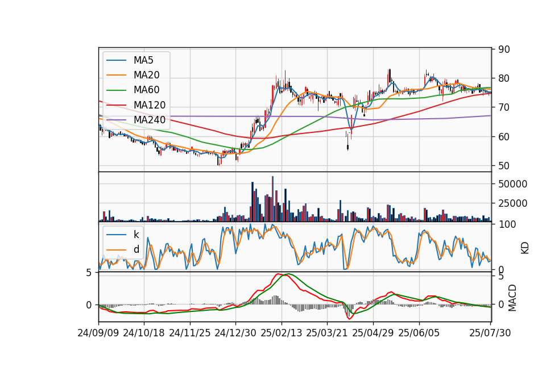Click the MA60 legend label
Screen dimensions: 546x392
[146, 90]
